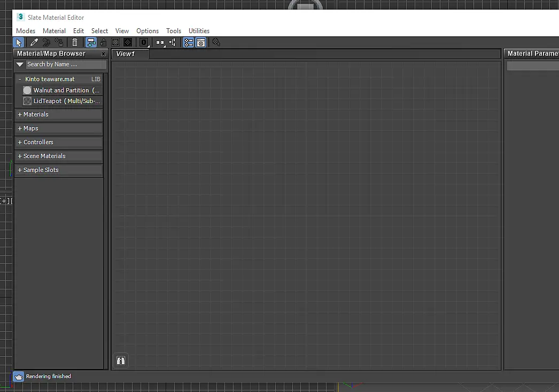Toggle Move Children toolbar button
559x392 pixels.
(x=91, y=42)
